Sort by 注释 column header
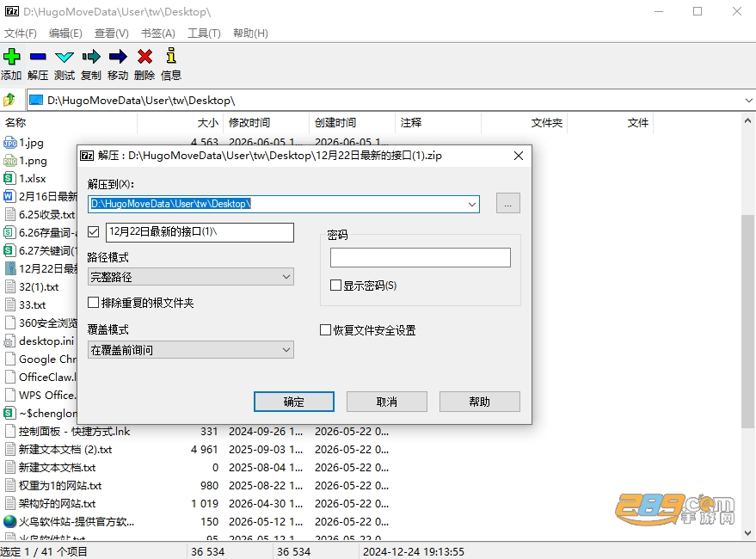The height and width of the screenshot is (559, 756). 438,122
